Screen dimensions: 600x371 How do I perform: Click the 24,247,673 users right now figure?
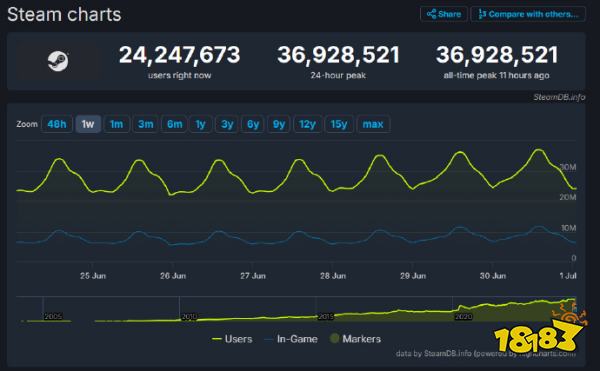(179, 55)
